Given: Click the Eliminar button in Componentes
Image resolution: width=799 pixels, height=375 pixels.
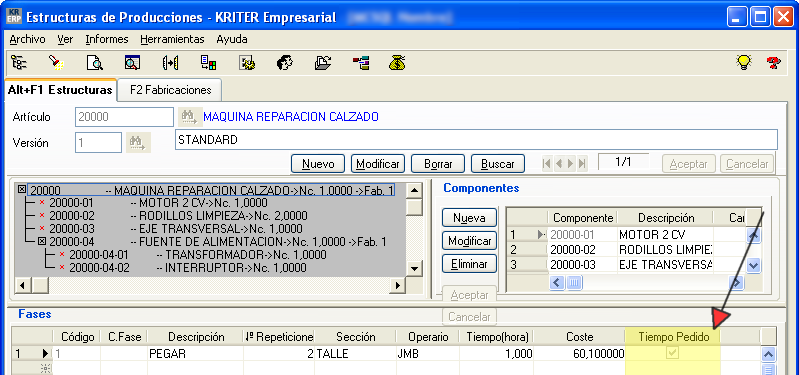Looking at the screenshot, I should [469, 264].
